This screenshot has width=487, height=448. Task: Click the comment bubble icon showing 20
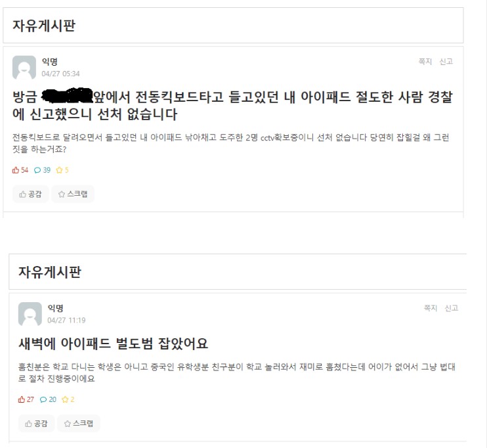[43, 400]
